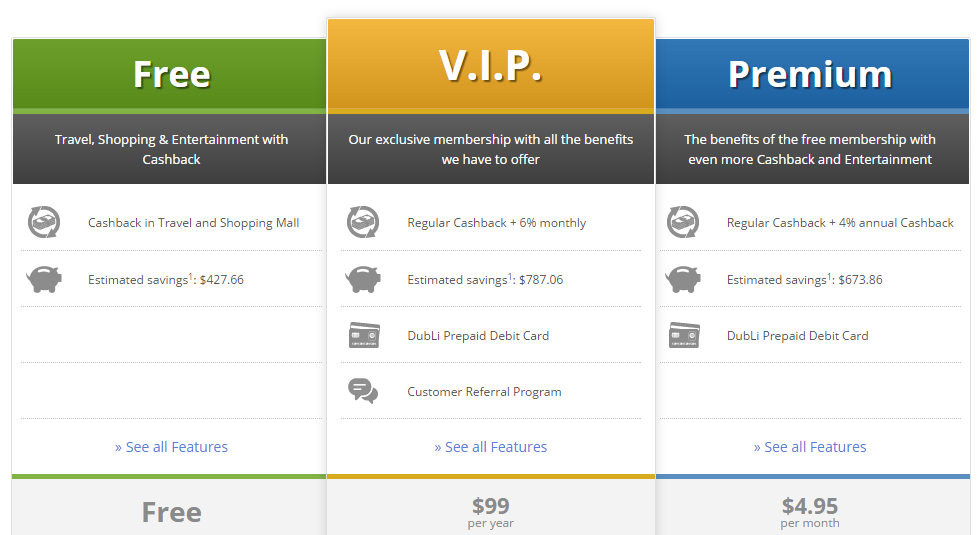Click the piggy bank icon in Premium plan

point(683,279)
